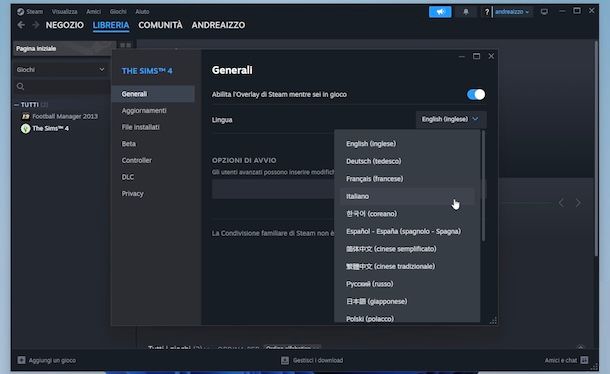
Task: Go back with the left arrow
Action: pos(21,25)
